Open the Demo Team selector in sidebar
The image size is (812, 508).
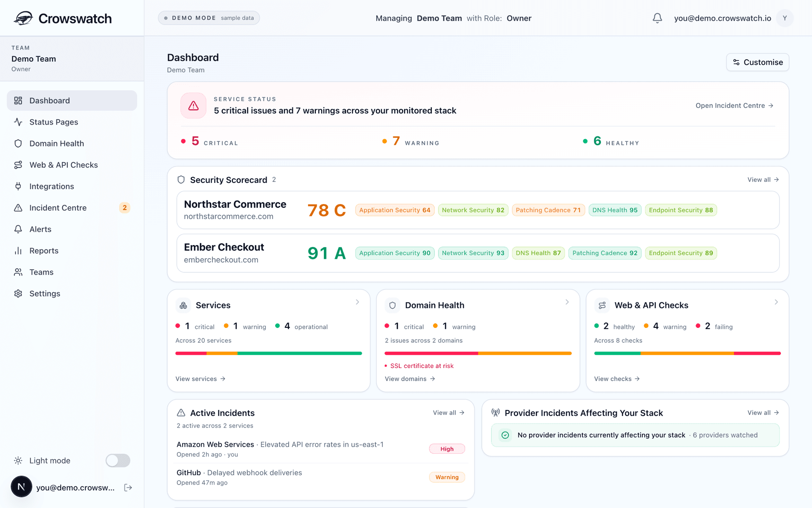72,59
